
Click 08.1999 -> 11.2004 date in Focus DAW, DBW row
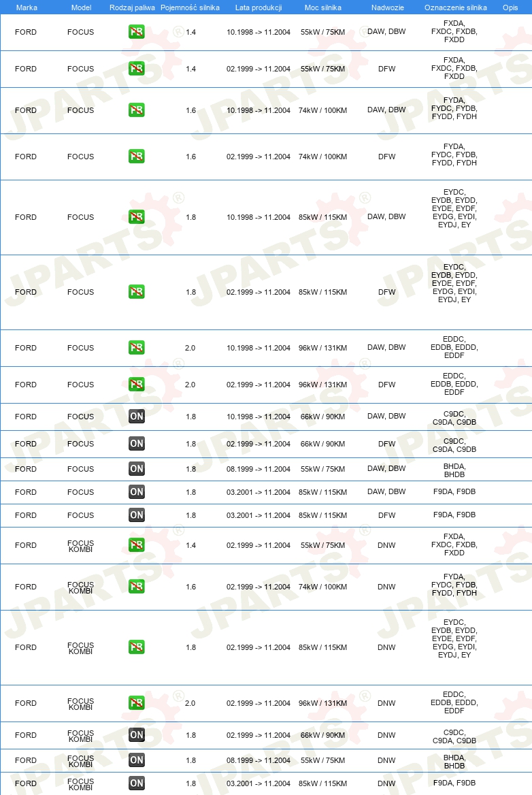[259, 469]
